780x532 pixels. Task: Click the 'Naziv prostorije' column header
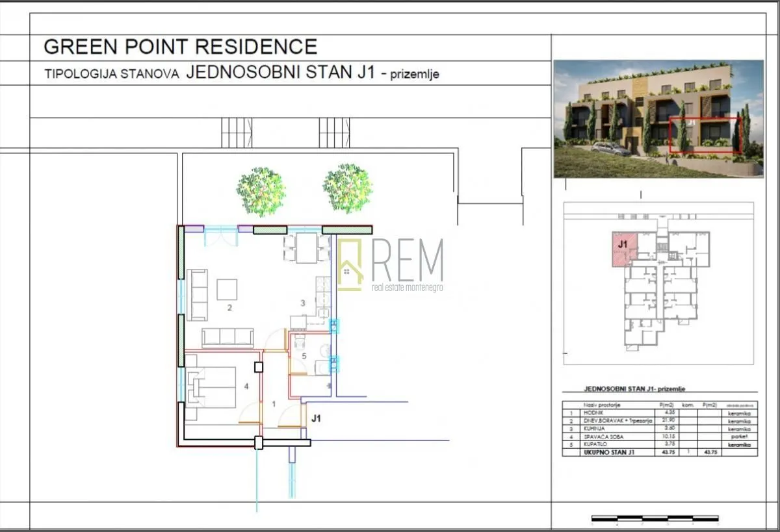(602, 405)
